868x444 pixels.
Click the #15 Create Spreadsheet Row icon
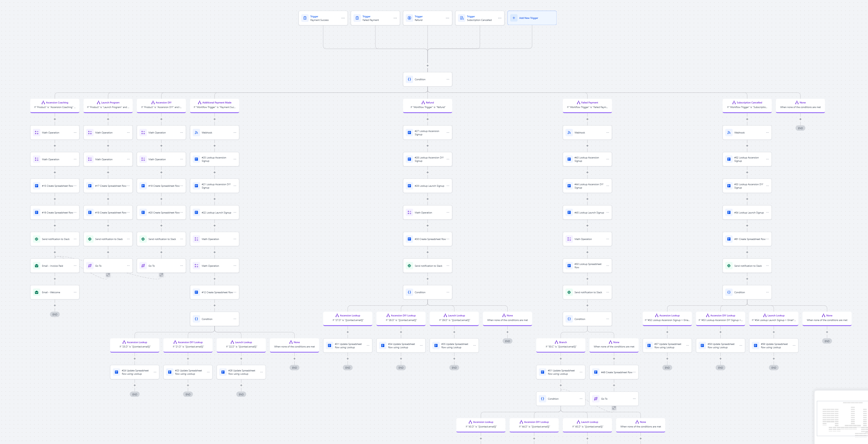pyautogui.click(x=36, y=186)
